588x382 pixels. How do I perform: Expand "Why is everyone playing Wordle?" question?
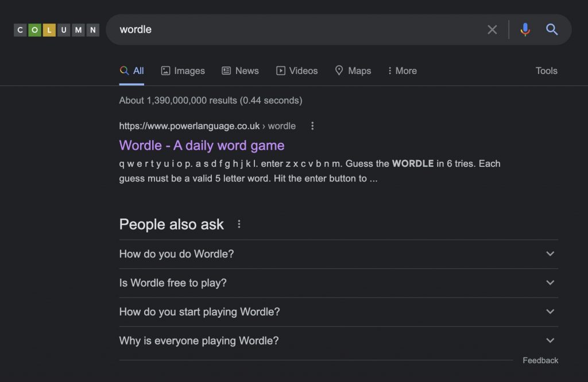tap(338, 341)
